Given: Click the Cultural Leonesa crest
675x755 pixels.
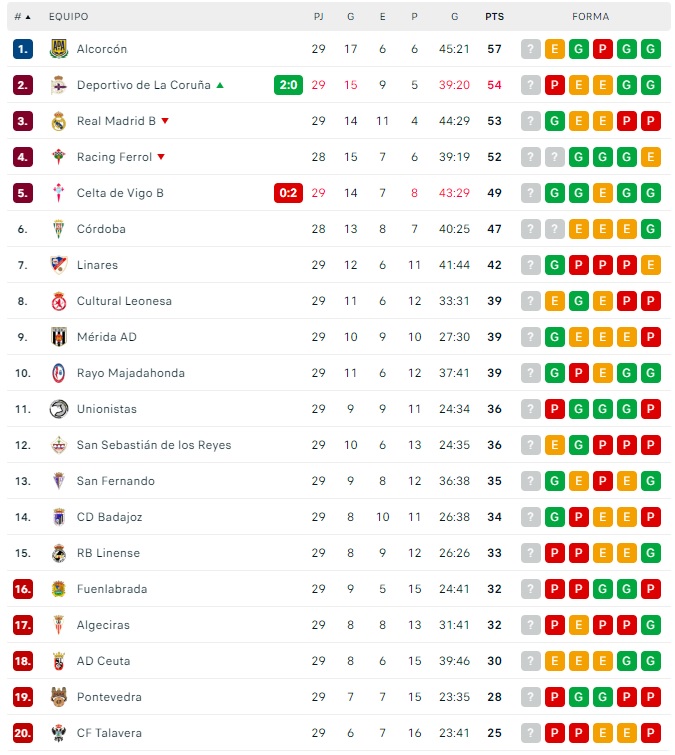Looking at the screenshot, I should click(x=59, y=301).
